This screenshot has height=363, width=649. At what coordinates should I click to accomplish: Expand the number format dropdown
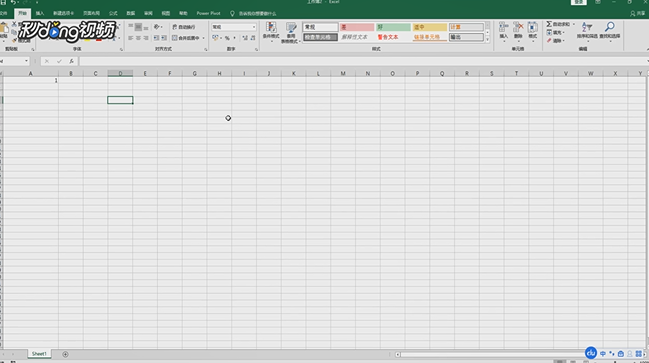click(x=254, y=27)
